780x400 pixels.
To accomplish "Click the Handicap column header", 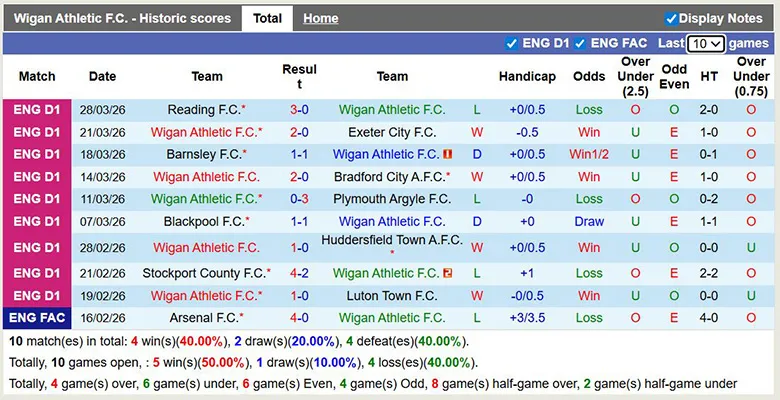I will click(x=527, y=76).
